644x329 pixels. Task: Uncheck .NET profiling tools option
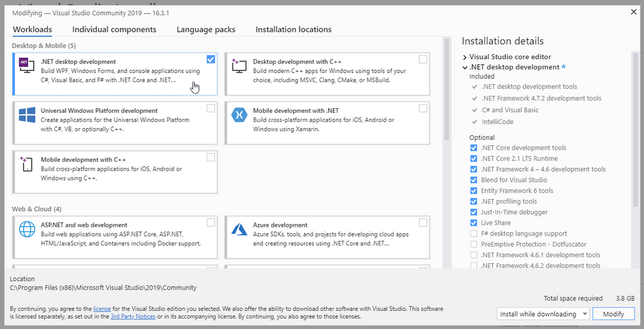tap(474, 202)
